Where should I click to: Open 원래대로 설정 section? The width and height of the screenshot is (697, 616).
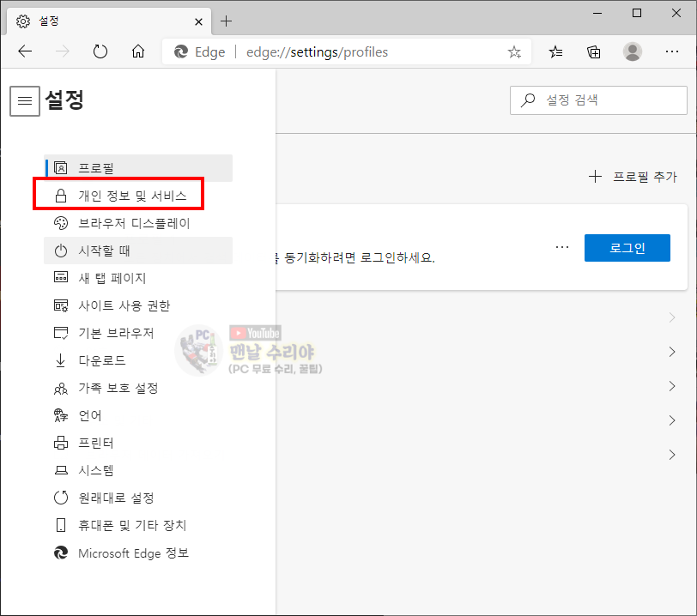point(138,498)
